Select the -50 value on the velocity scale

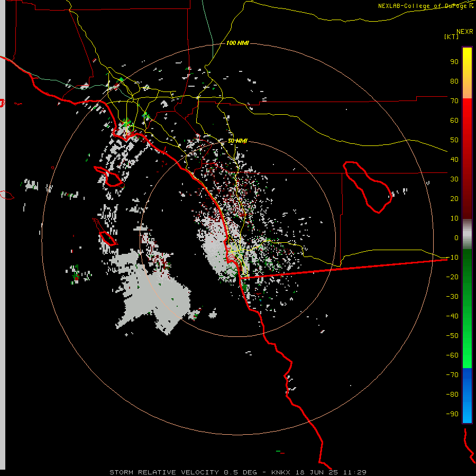pyautogui.click(x=452, y=336)
